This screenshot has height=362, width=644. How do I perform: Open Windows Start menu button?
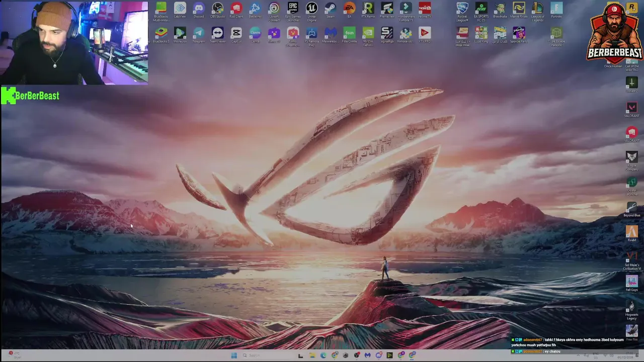pyautogui.click(x=234, y=355)
